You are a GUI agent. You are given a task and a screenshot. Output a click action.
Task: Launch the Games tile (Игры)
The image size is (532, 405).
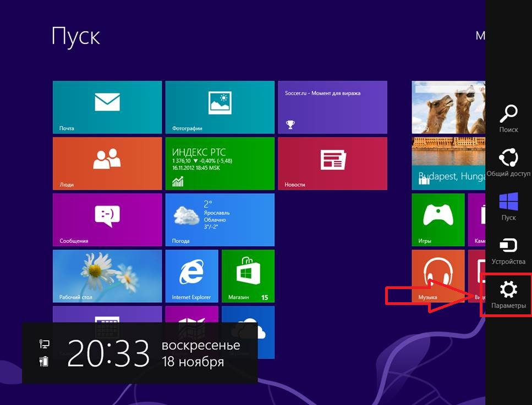[x=437, y=219]
